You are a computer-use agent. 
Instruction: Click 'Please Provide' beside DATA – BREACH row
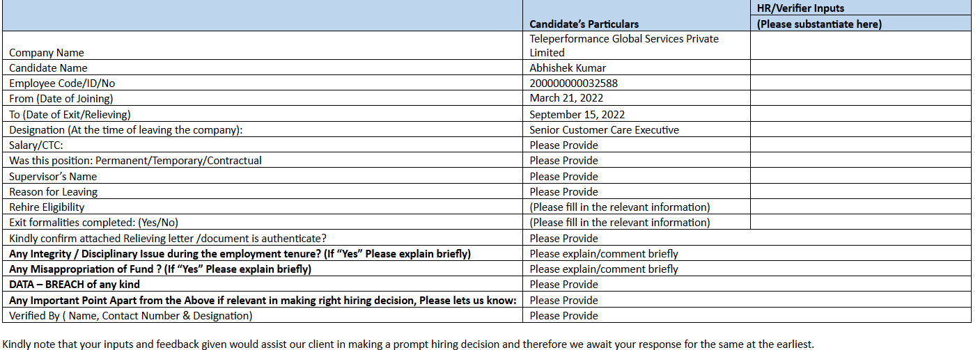point(563,284)
